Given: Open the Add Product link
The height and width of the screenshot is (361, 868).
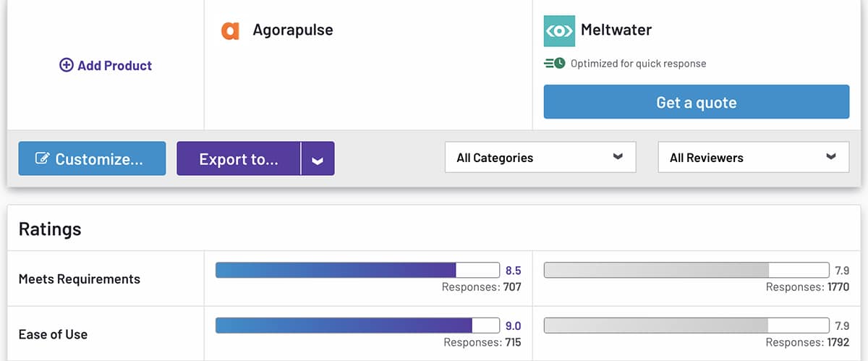Looking at the screenshot, I should coord(114,65).
